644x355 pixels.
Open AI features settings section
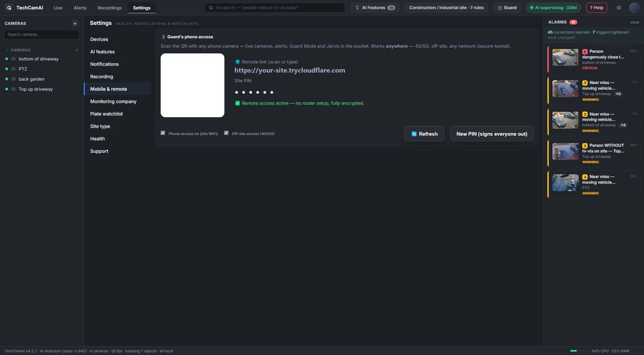pyautogui.click(x=117, y=52)
